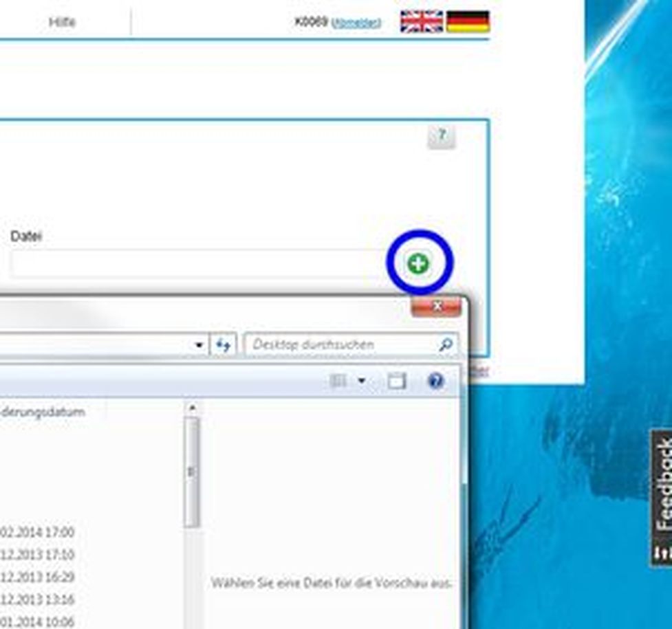Select the row dated 12.2013 13:16

pyautogui.click(x=38, y=599)
